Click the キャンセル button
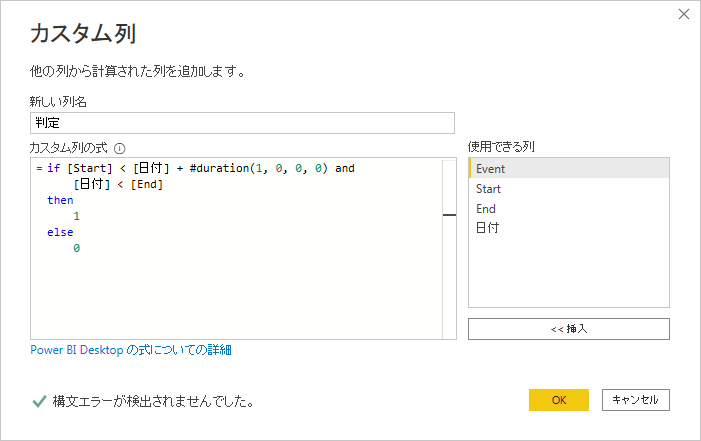Screen dimensions: 701x441 [635, 400]
